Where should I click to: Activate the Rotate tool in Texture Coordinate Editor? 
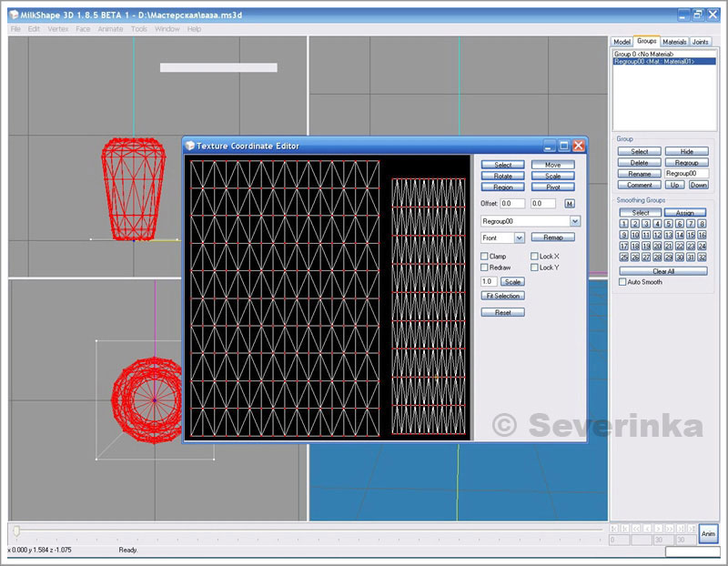tap(503, 176)
